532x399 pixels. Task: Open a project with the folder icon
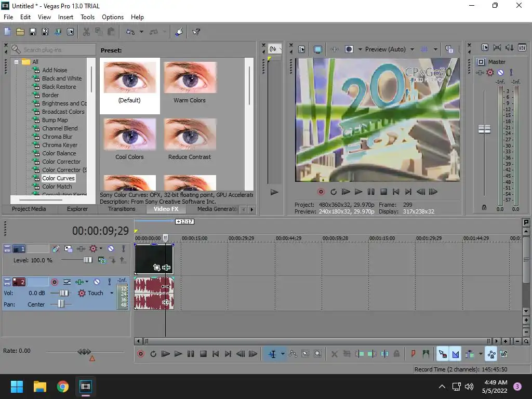(20, 32)
